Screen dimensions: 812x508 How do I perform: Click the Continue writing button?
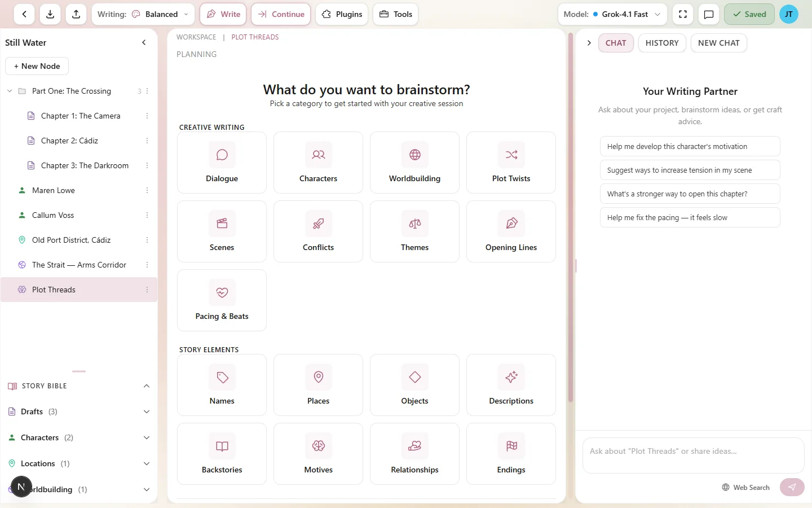pos(281,14)
